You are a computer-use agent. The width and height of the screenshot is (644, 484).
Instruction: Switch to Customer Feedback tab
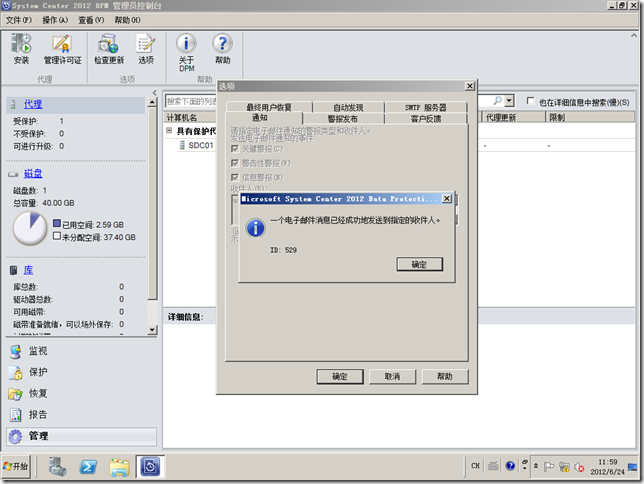[426, 118]
